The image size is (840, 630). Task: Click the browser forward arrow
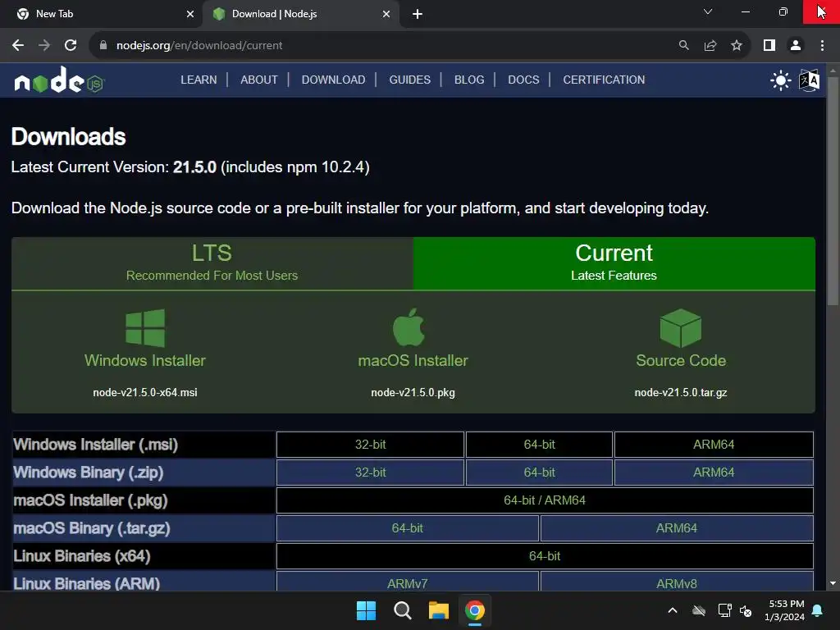44,46
